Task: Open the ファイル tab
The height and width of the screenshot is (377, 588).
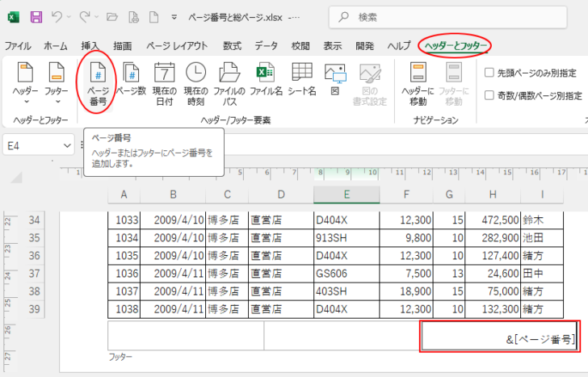Action: point(18,46)
